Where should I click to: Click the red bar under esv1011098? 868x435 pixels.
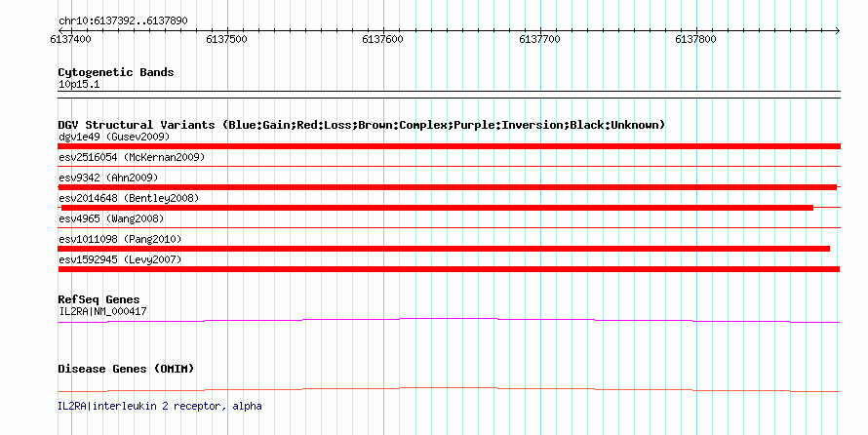(444, 249)
